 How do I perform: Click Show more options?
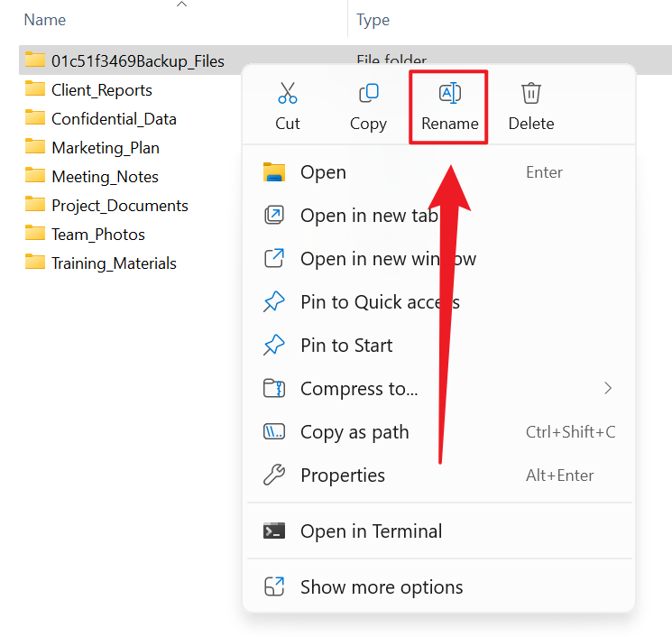tap(440, 586)
